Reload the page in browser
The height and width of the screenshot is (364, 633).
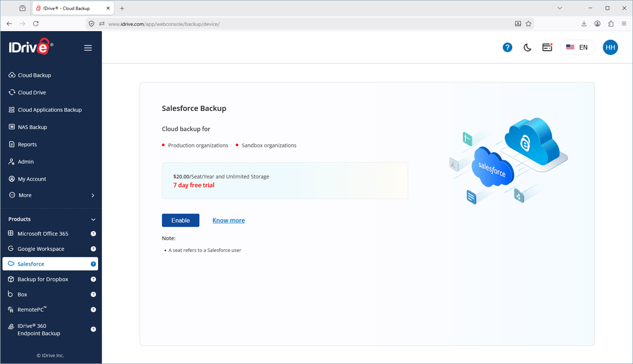coord(36,24)
